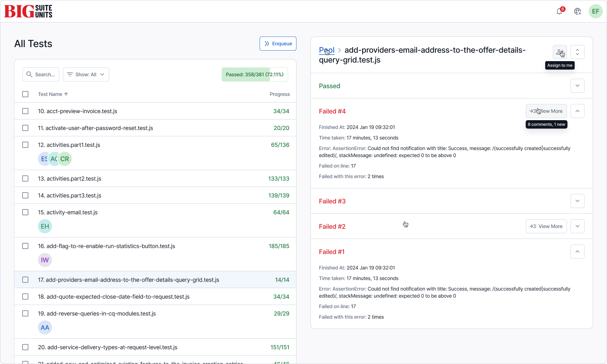Image resolution: width=607 pixels, height=364 pixels.
Task: Open the add-quote-expected-close-date-field test row
Action: pyautogui.click(x=118, y=297)
